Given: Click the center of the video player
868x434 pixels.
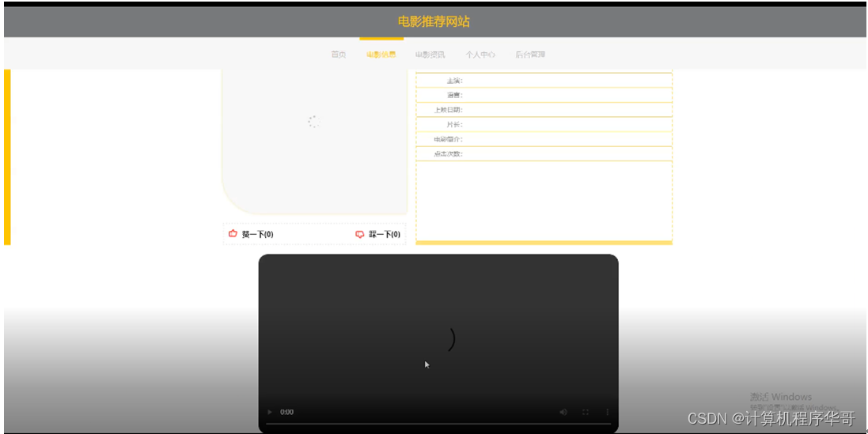Looking at the screenshot, I should [438, 343].
